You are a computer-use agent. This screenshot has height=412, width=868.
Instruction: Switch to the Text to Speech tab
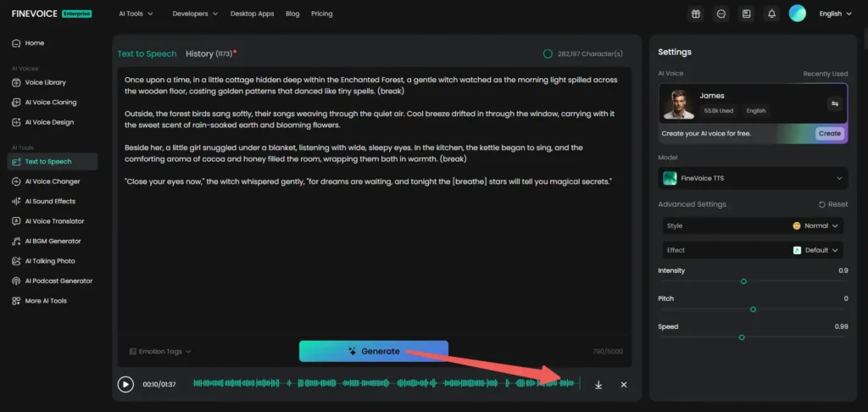[147, 53]
